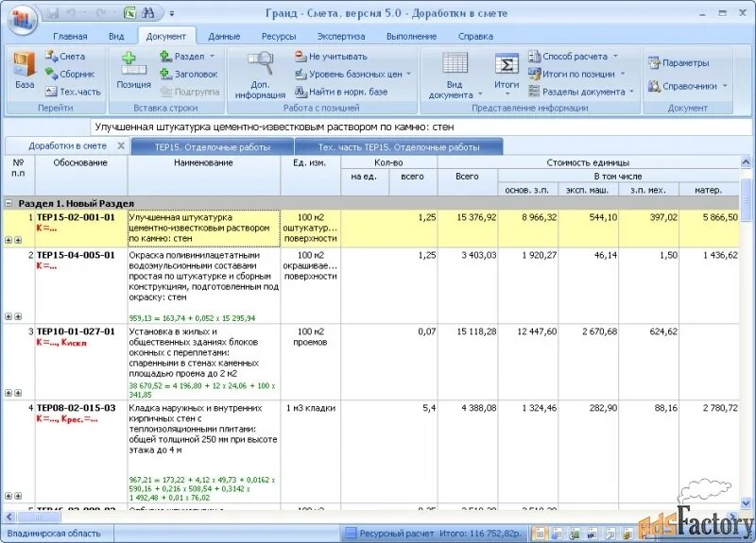
Task: Open the Раздел dropdown arrow
Action: click(212, 57)
